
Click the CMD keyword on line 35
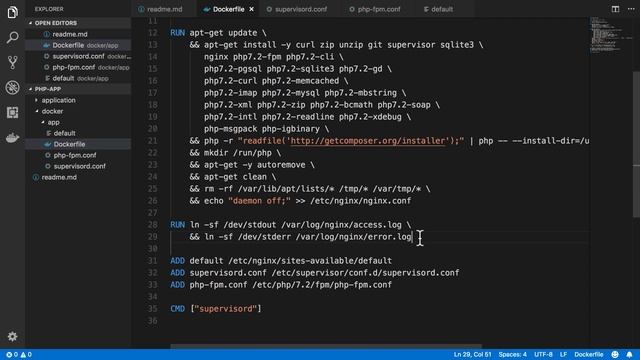coord(178,309)
